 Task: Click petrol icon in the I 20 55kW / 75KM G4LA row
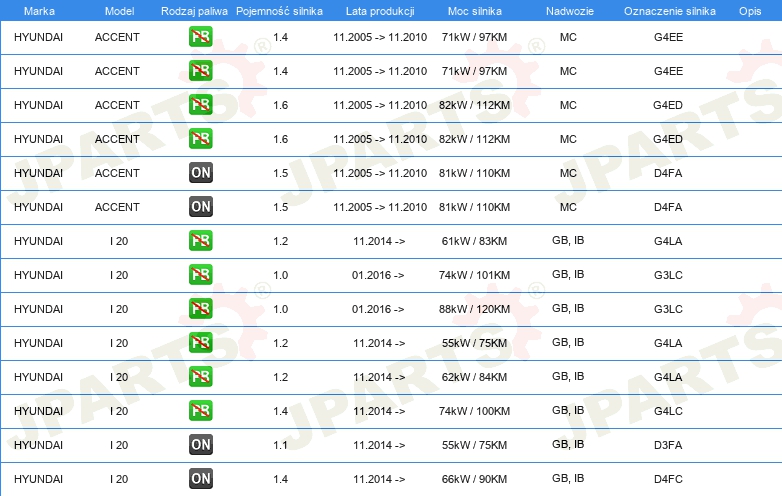pyautogui.click(x=200, y=343)
